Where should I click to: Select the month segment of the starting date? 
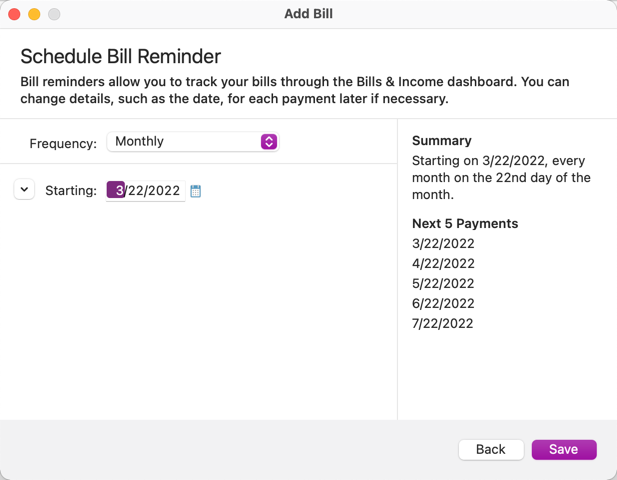pos(118,191)
